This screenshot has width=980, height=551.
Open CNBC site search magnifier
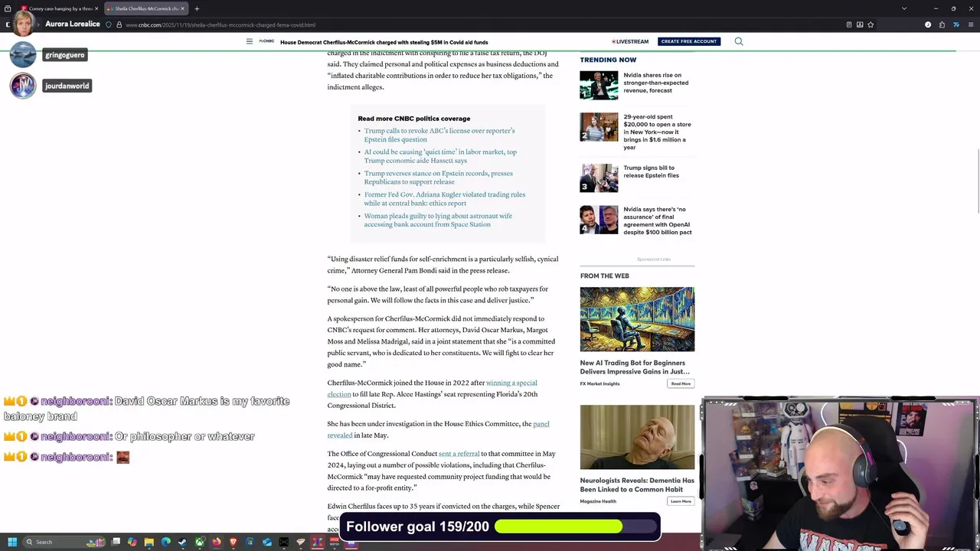tap(739, 41)
